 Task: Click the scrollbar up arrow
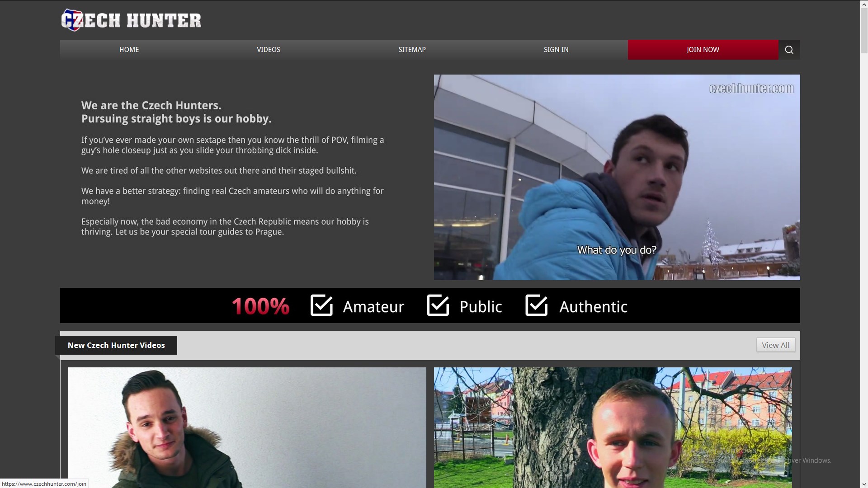click(864, 4)
